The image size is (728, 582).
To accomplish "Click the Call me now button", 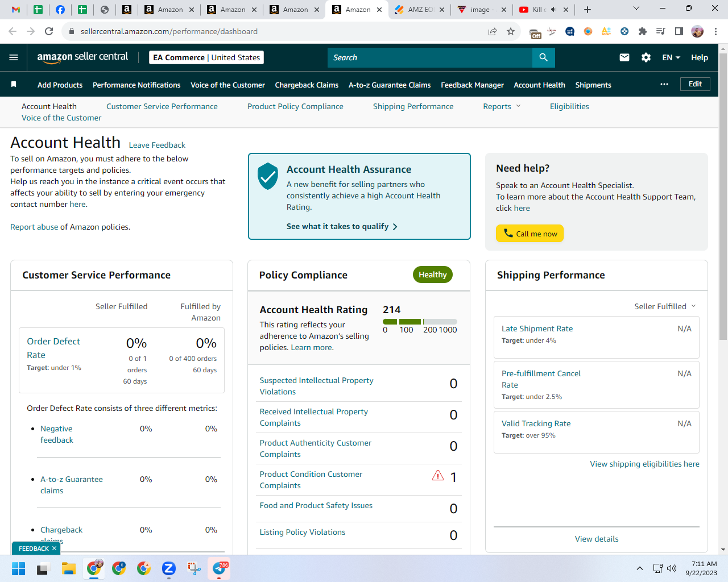I will click(530, 234).
